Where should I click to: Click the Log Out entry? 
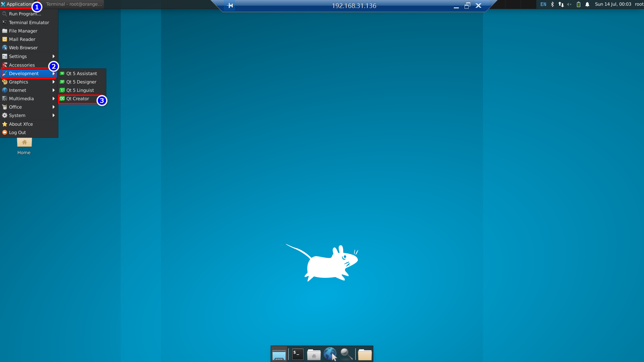click(x=17, y=133)
